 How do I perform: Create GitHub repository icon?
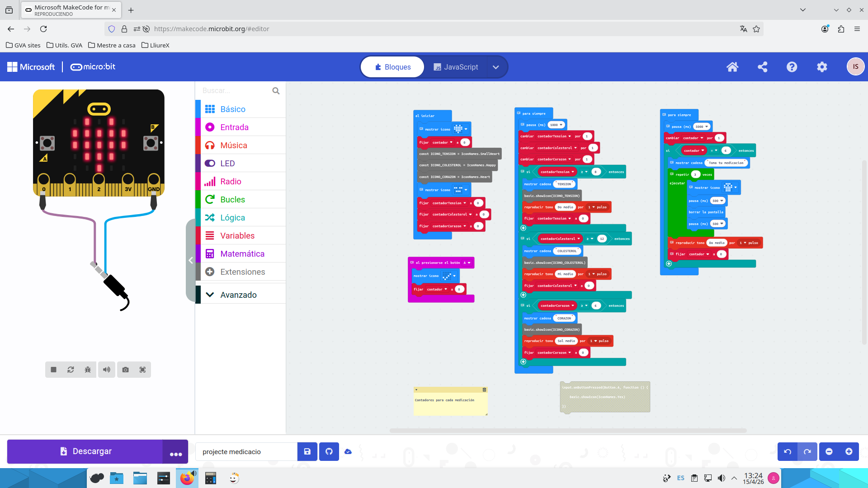[329, 451]
